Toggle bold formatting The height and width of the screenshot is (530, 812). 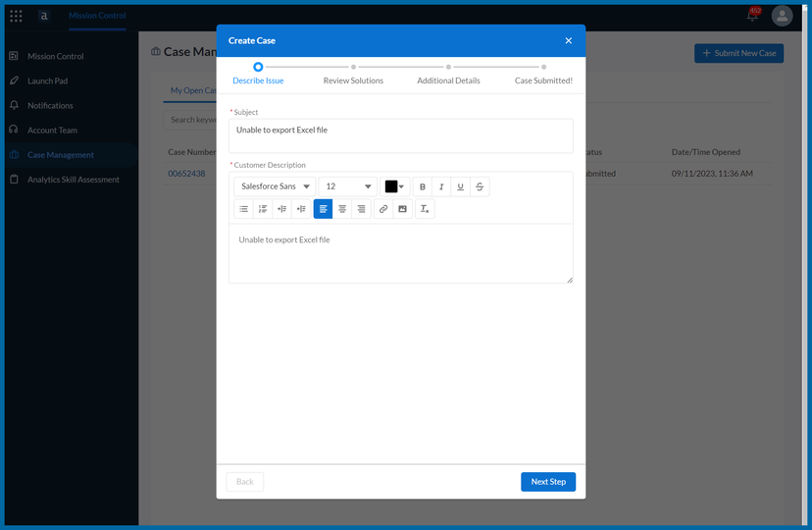pyautogui.click(x=422, y=186)
